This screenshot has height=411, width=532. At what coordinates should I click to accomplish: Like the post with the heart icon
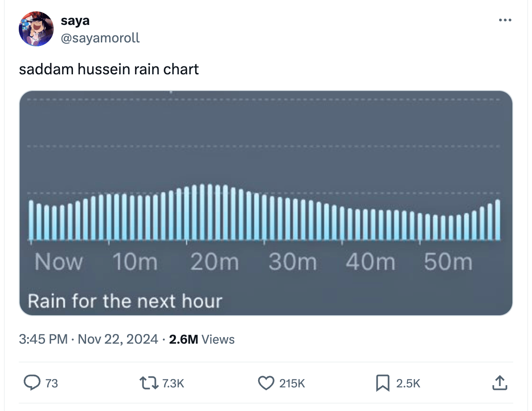[265, 383]
